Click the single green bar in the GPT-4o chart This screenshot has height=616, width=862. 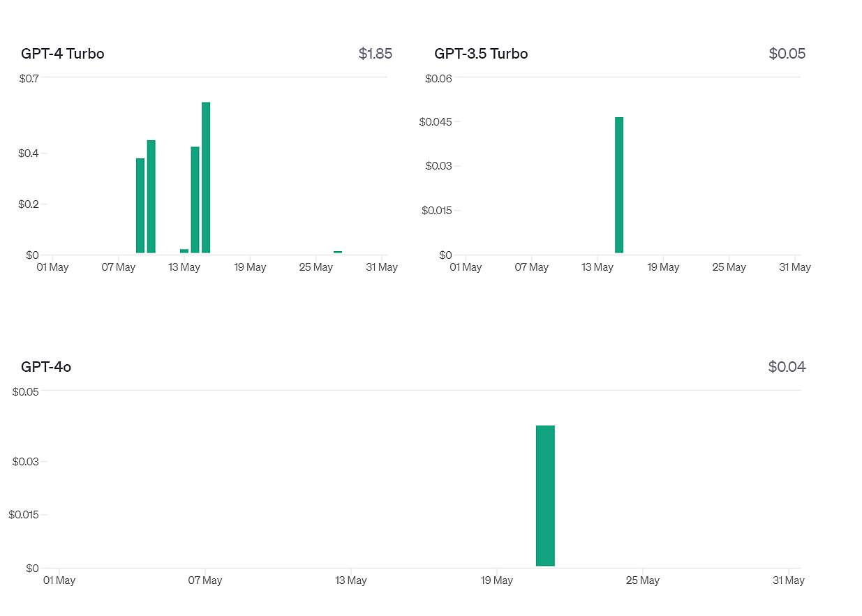coord(545,495)
